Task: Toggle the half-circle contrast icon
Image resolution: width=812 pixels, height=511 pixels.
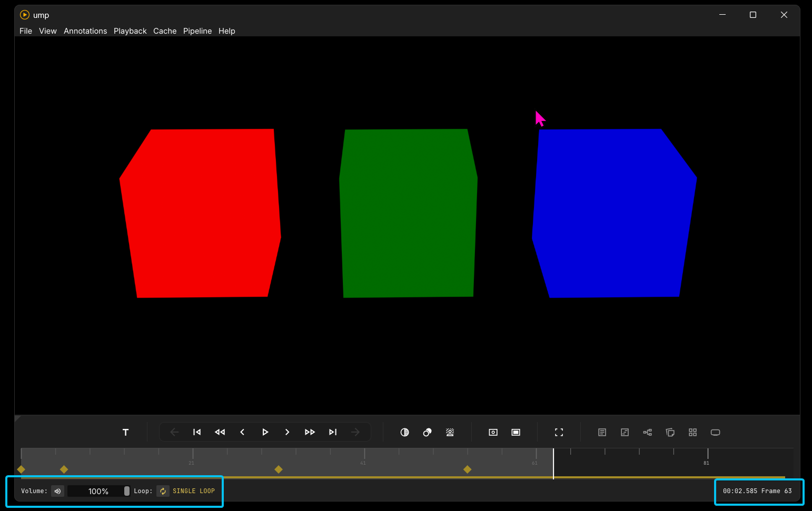Action: (x=404, y=432)
